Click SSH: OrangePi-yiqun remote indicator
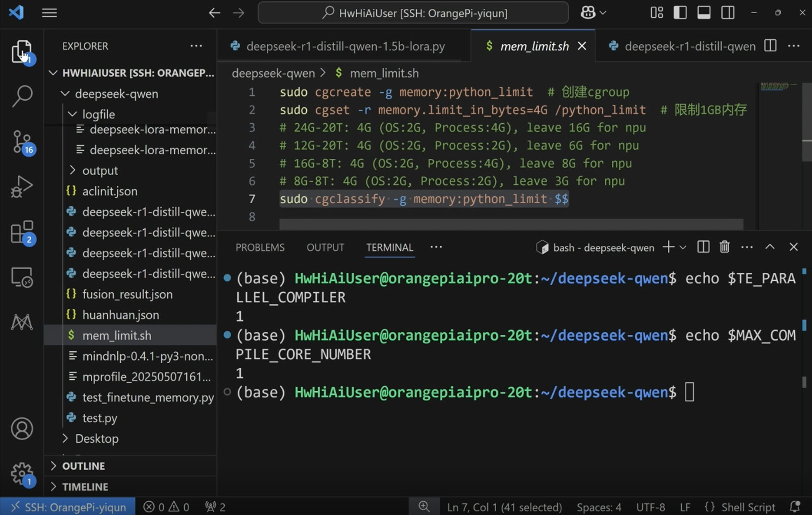Screen dimensions: 812x515 (x=68, y=507)
